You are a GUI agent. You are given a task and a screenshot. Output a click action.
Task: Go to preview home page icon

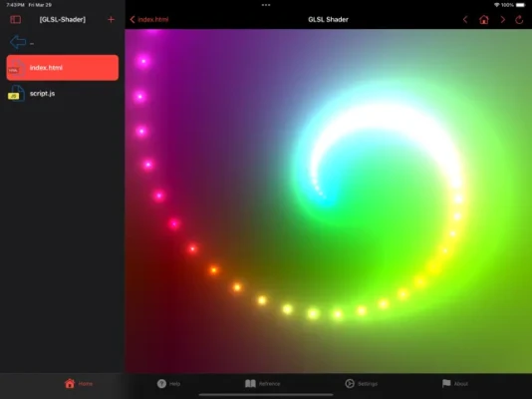pyautogui.click(x=484, y=19)
